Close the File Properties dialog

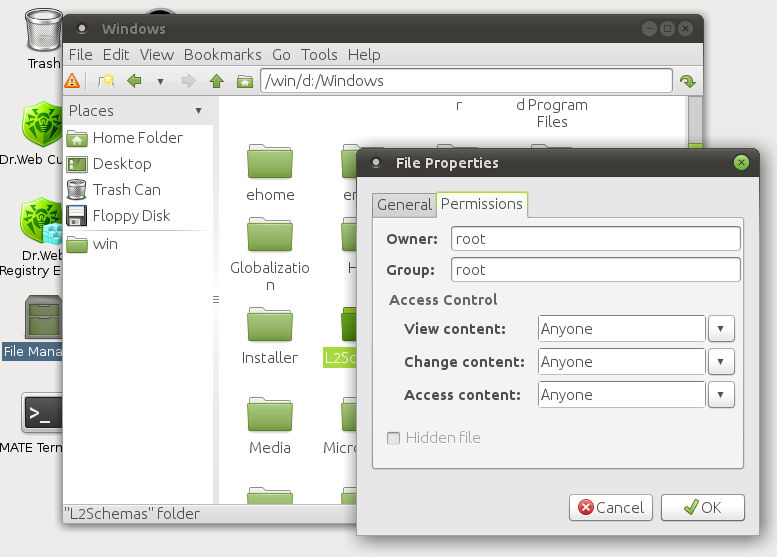pyautogui.click(x=741, y=163)
